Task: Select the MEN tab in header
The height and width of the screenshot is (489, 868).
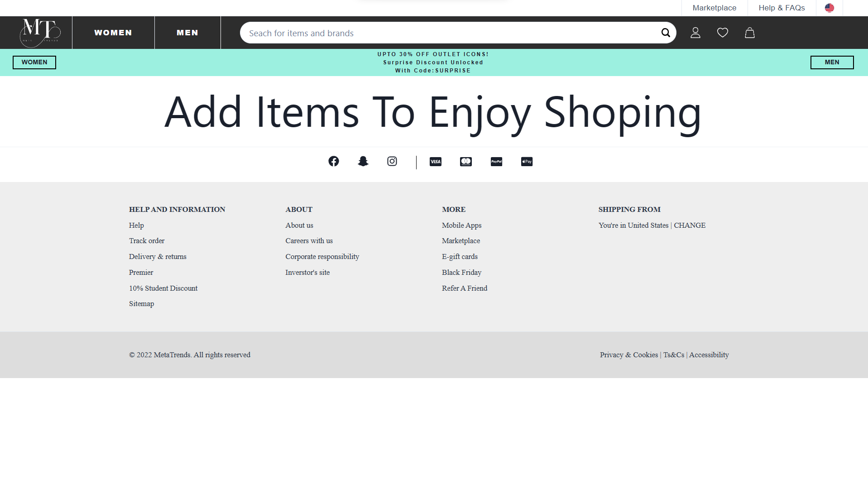Action: tap(187, 33)
